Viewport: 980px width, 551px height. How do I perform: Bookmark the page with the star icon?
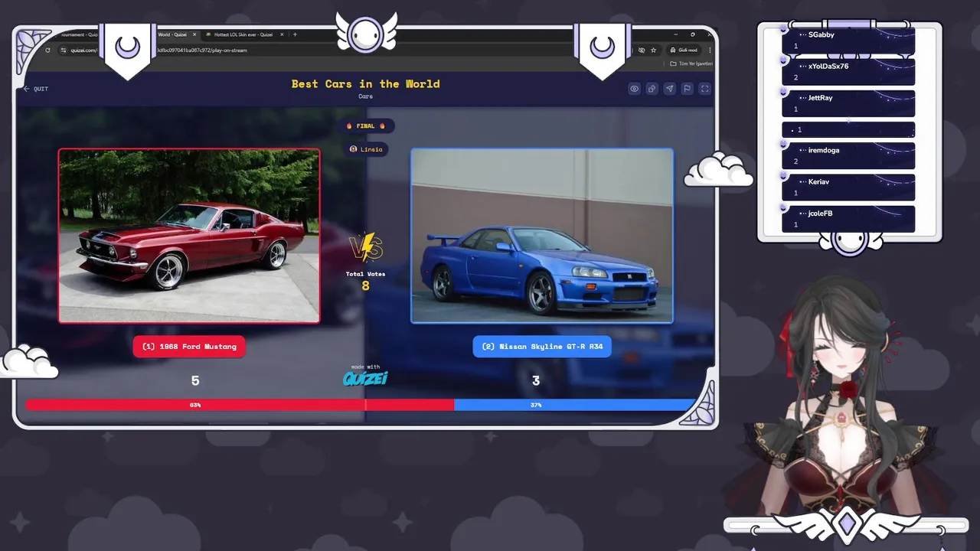coord(653,51)
